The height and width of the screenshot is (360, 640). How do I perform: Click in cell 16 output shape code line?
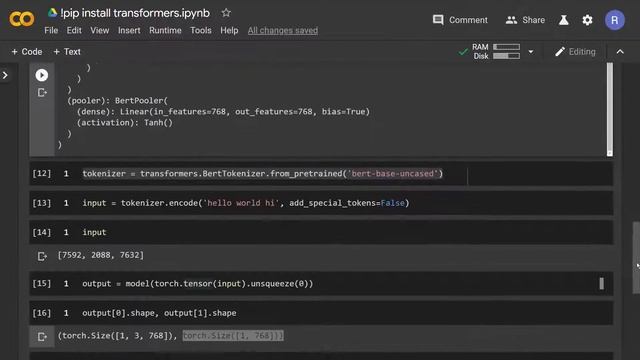pyautogui.click(x=159, y=313)
